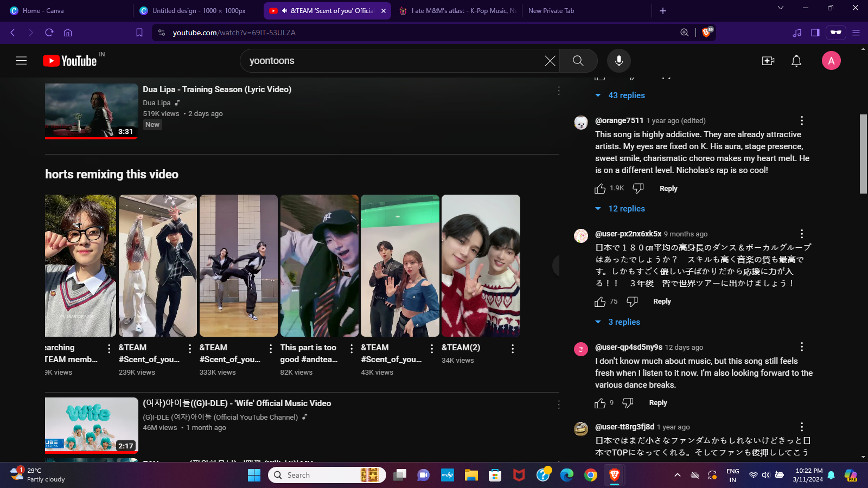Open the browser home button
Screen dimensions: 868x488
[68, 33]
